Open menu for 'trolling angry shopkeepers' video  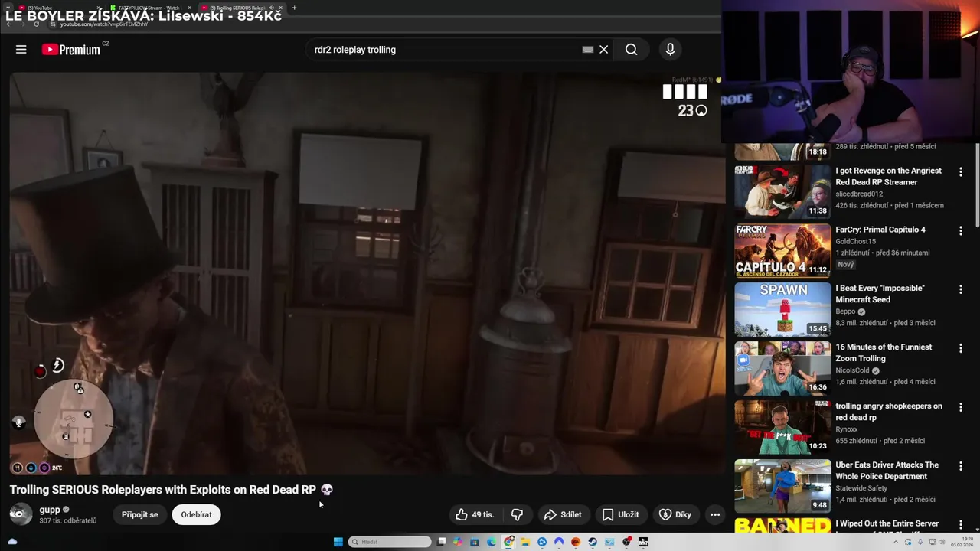pos(960,408)
